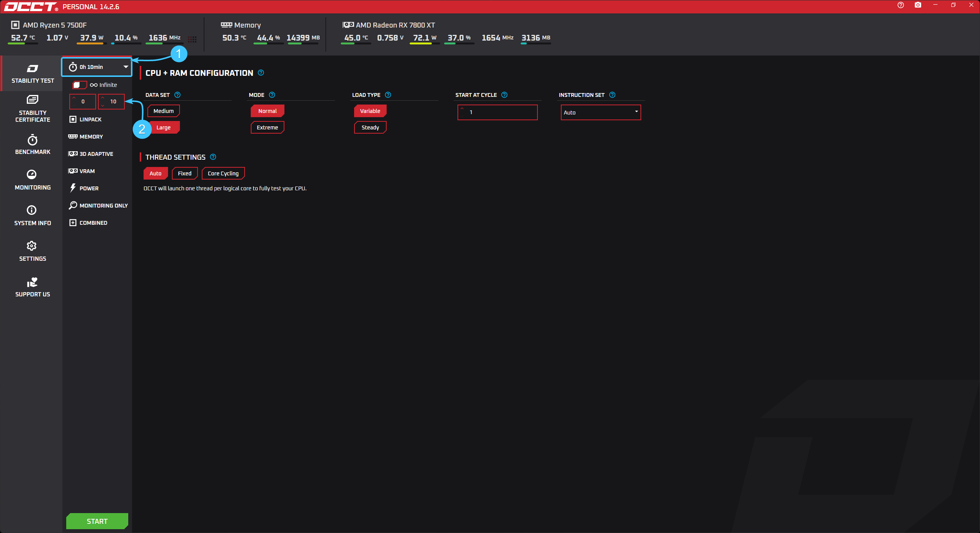Open the Benchmark section icon

tap(33, 140)
